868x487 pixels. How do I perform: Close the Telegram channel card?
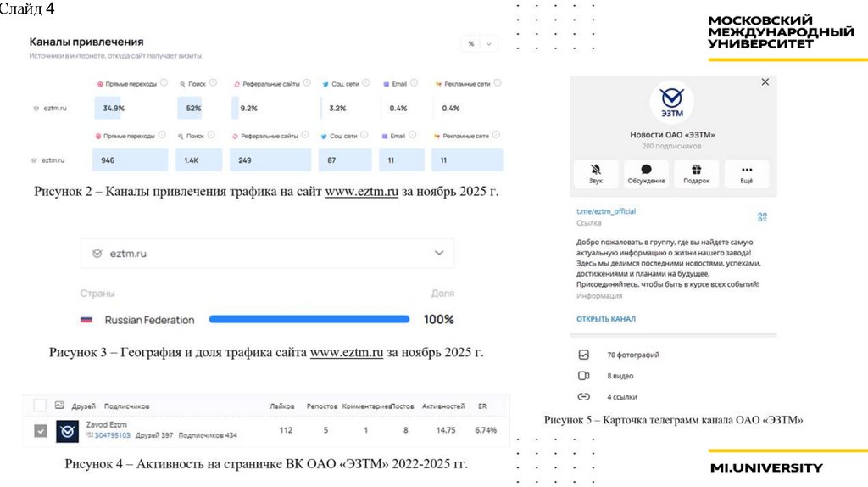[765, 82]
